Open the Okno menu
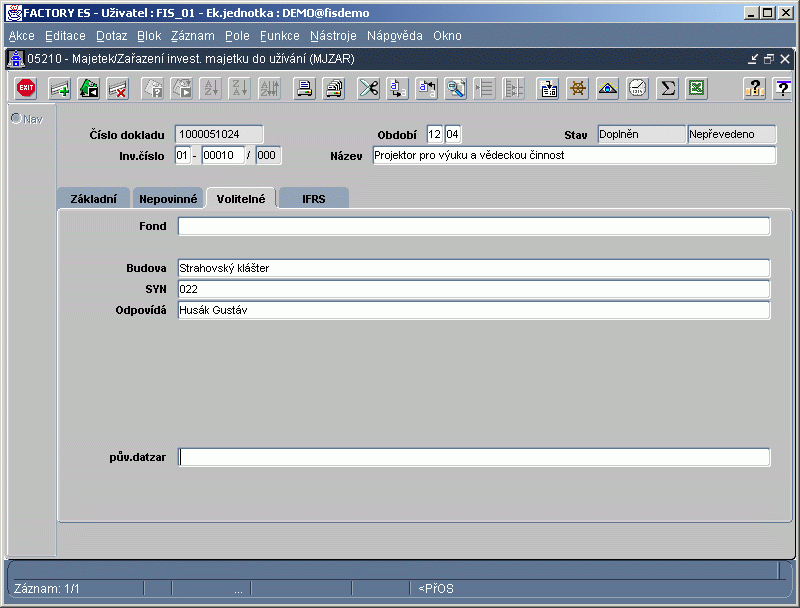This screenshot has height=608, width=800. 447,36
